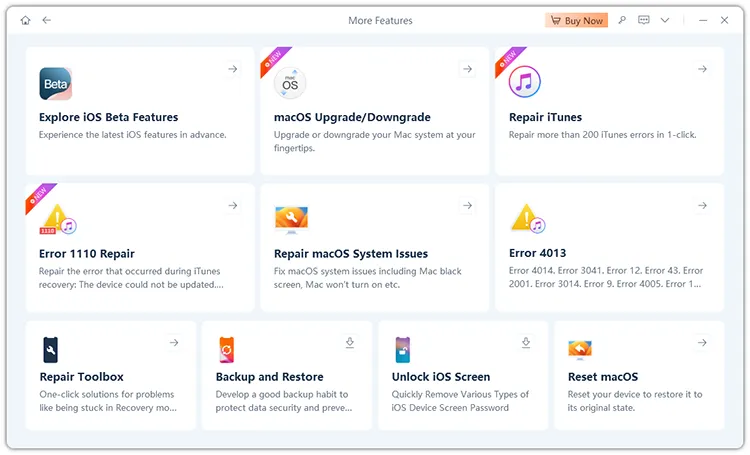This screenshot has height=455, width=750.
Task: Click arrow on macOS Upgrade/Downgrade card
Action: pos(468,69)
